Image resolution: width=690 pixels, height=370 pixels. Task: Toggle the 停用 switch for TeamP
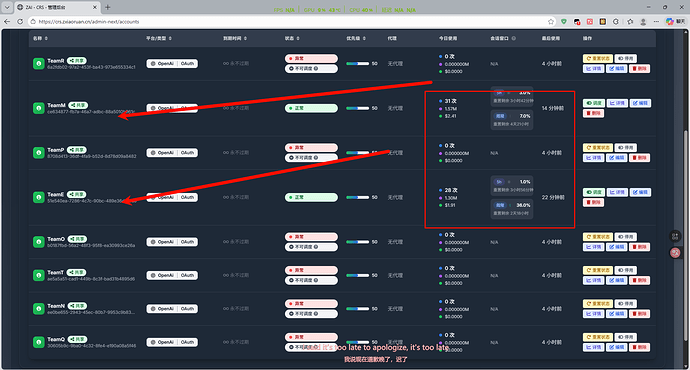coord(625,148)
